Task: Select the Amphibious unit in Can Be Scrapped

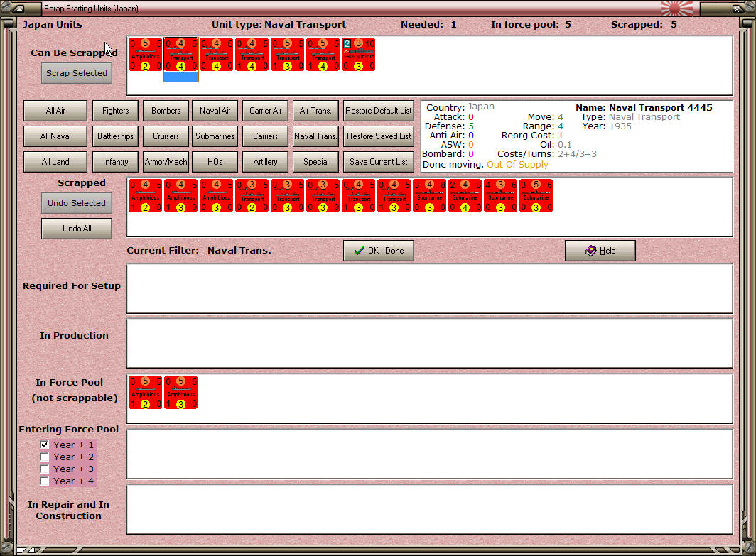Action: (145, 55)
